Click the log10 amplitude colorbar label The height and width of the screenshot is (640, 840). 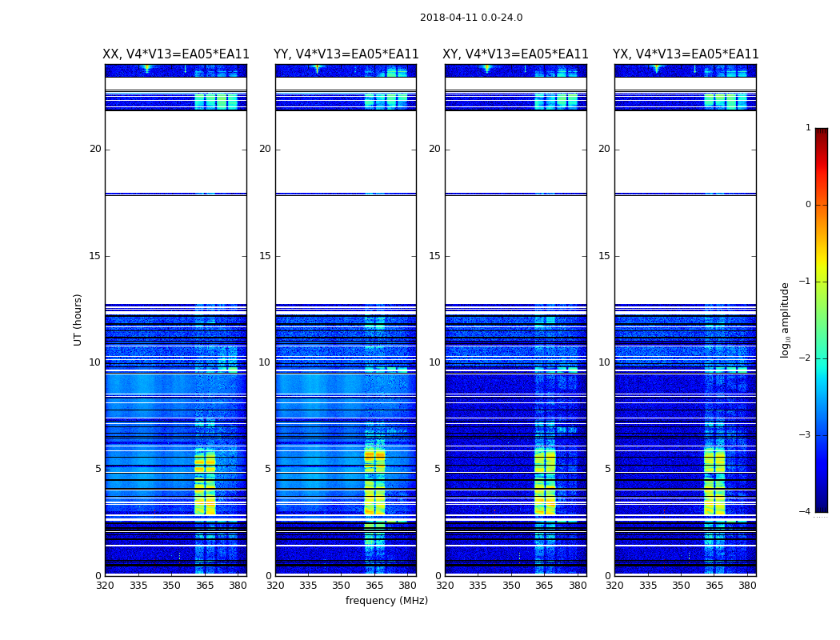tap(786, 319)
